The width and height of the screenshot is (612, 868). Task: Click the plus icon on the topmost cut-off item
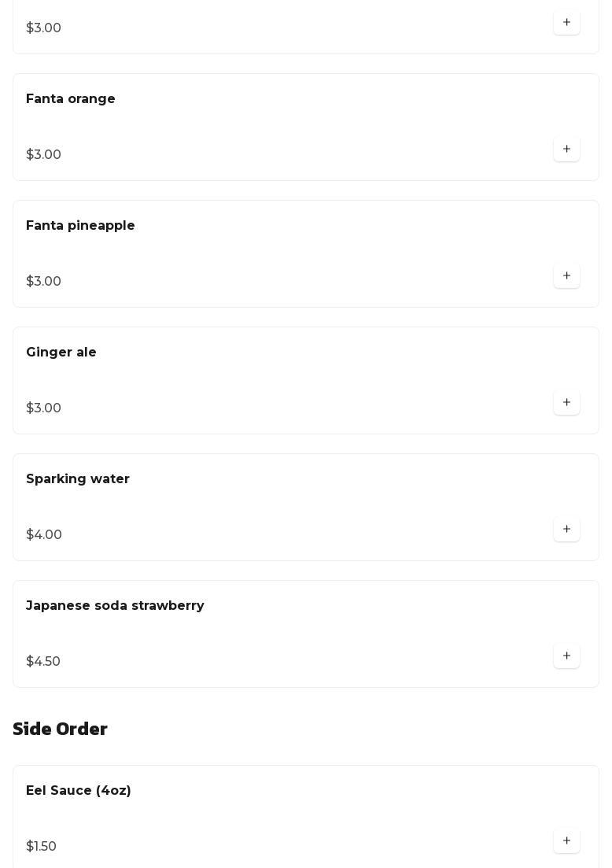tap(566, 22)
